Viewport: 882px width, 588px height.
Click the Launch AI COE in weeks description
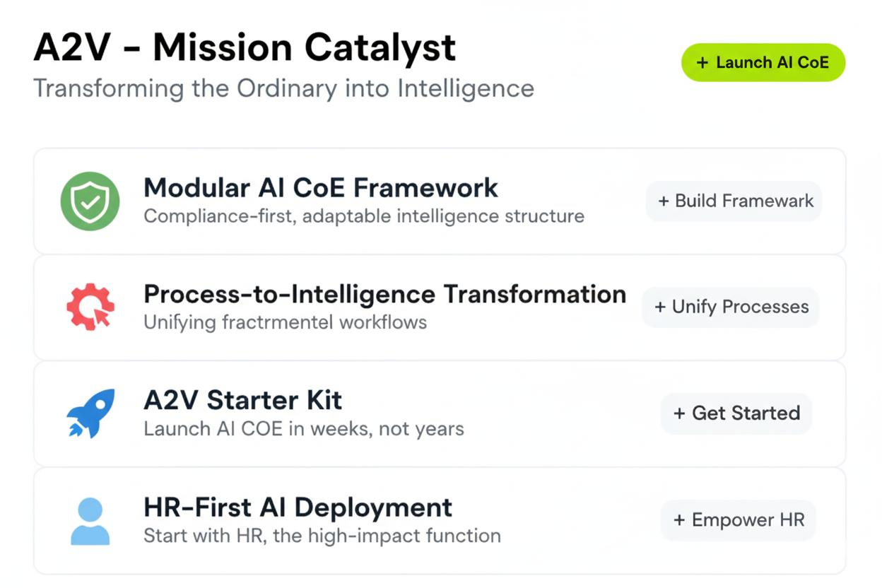coord(303,428)
